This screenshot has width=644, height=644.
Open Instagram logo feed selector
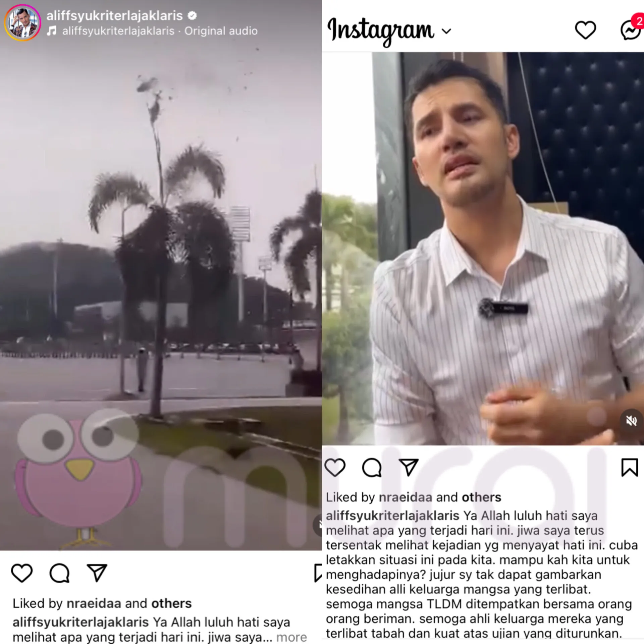pyautogui.click(x=380, y=31)
